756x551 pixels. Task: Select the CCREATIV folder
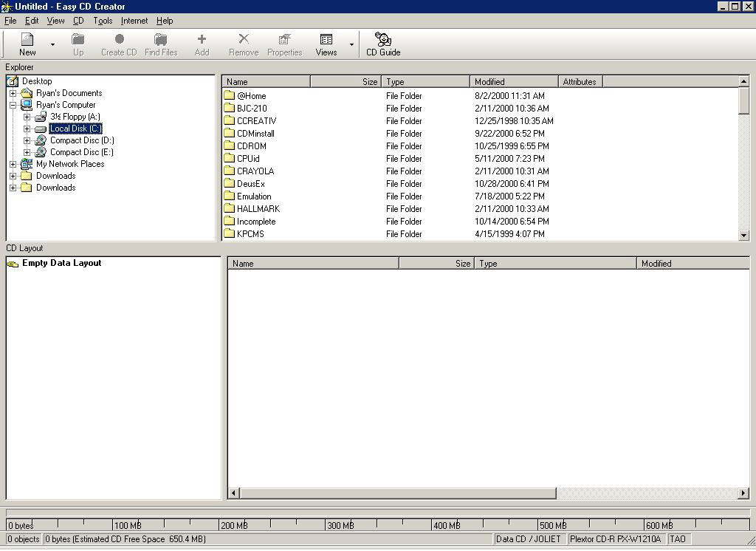click(256, 121)
